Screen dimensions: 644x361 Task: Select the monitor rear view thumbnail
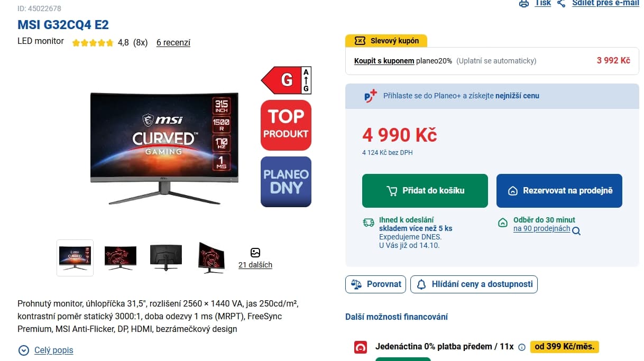coord(166,258)
